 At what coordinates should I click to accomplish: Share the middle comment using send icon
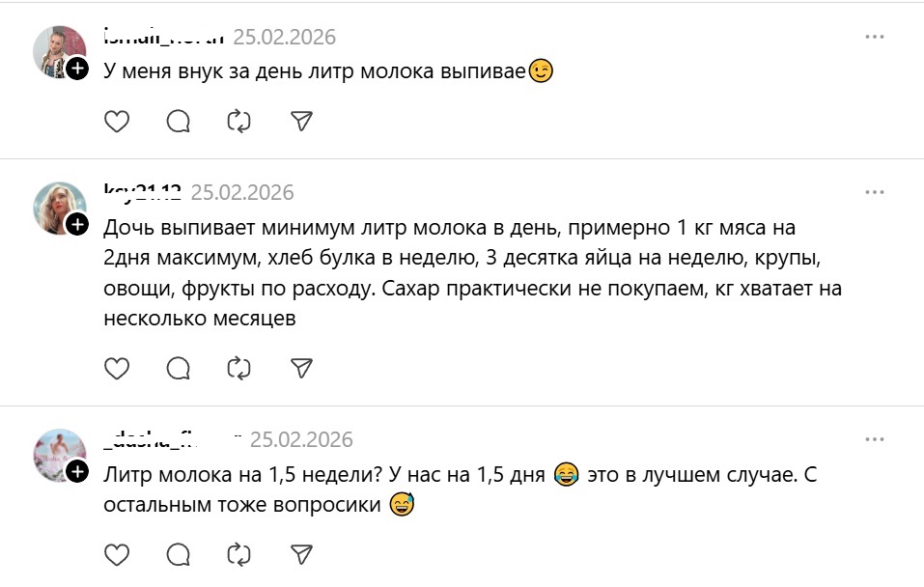[302, 369]
